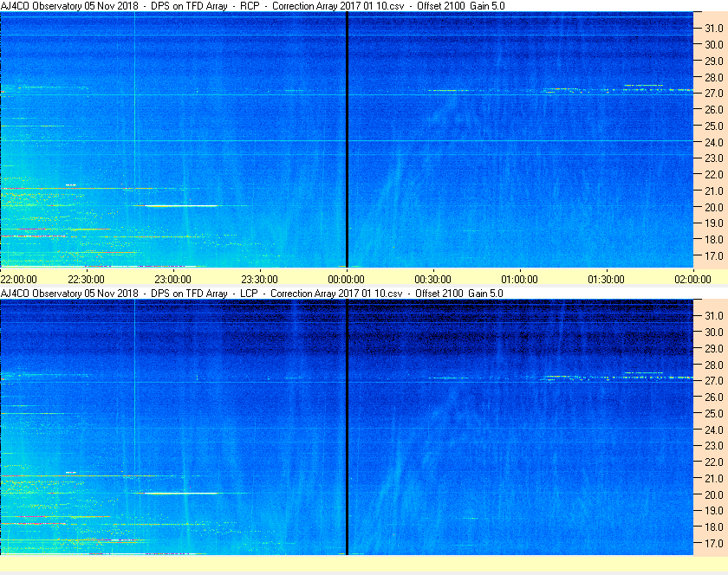Click the 29.0 frequency label on LCP plot

[x=714, y=348]
